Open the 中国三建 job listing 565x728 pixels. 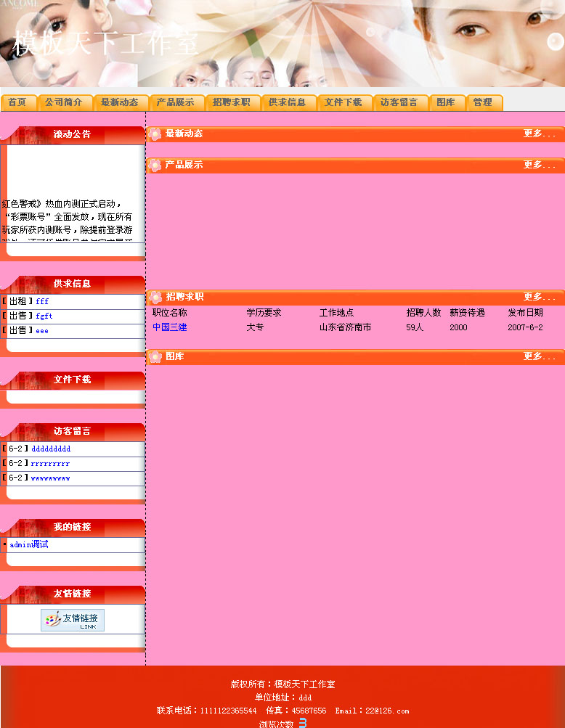pos(169,327)
